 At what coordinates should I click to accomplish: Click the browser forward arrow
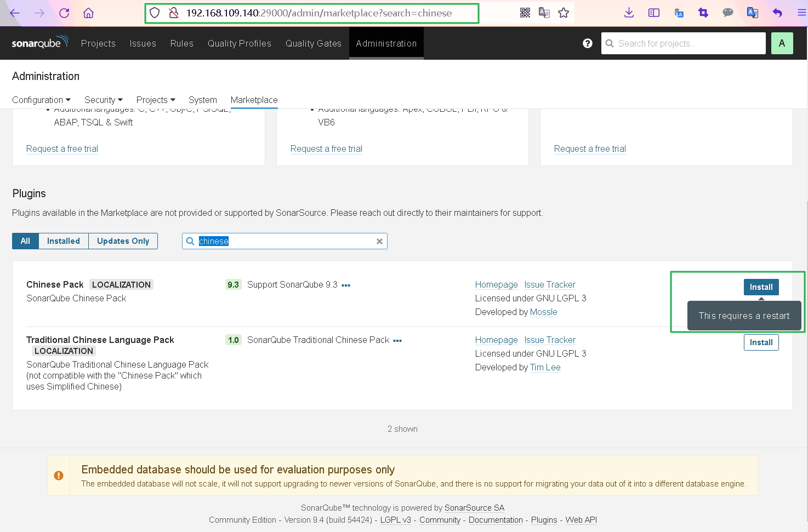coord(39,13)
